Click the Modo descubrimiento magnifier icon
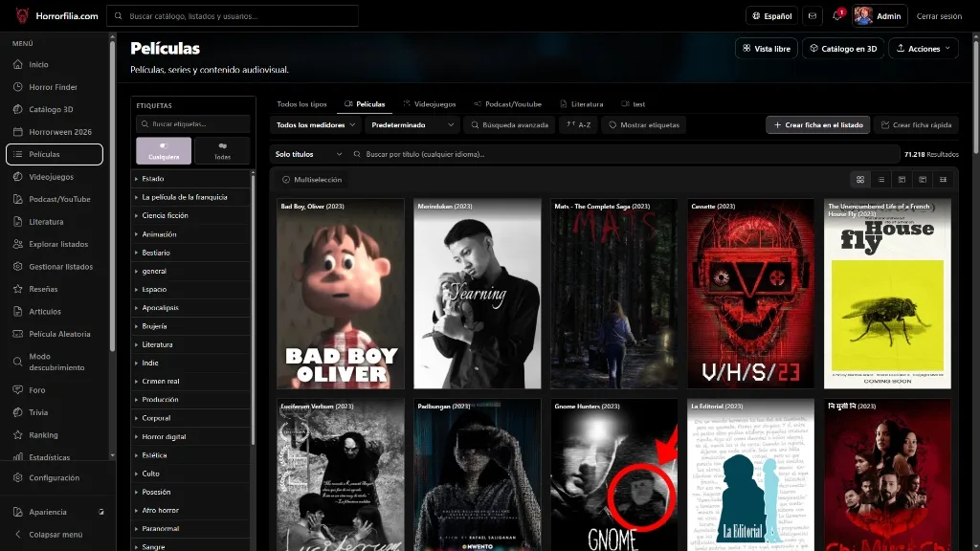 [17, 362]
